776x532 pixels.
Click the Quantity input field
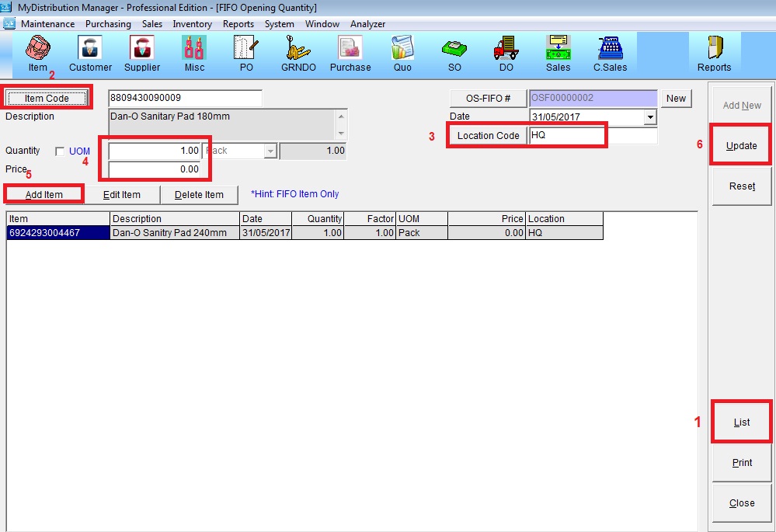155,151
